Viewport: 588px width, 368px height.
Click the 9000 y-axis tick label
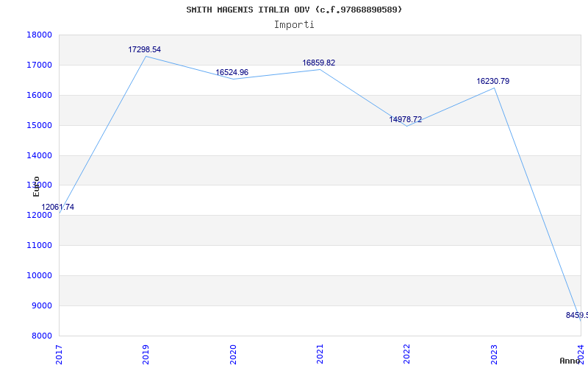41,305
